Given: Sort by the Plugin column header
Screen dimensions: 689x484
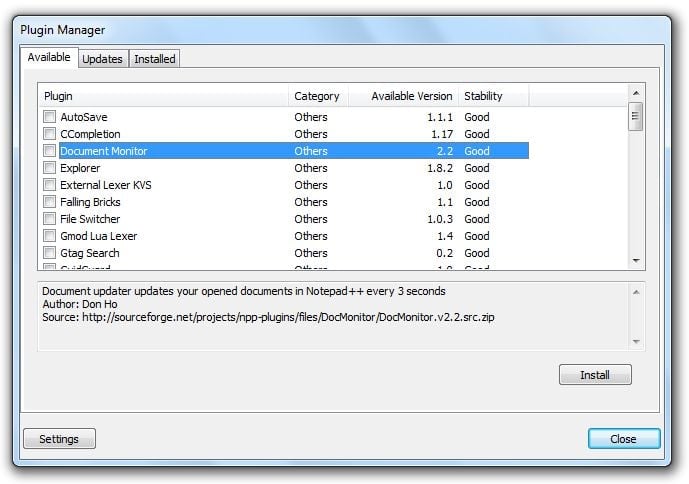Looking at the screenshot, I should pyautogui.click(x=164, y=96).
